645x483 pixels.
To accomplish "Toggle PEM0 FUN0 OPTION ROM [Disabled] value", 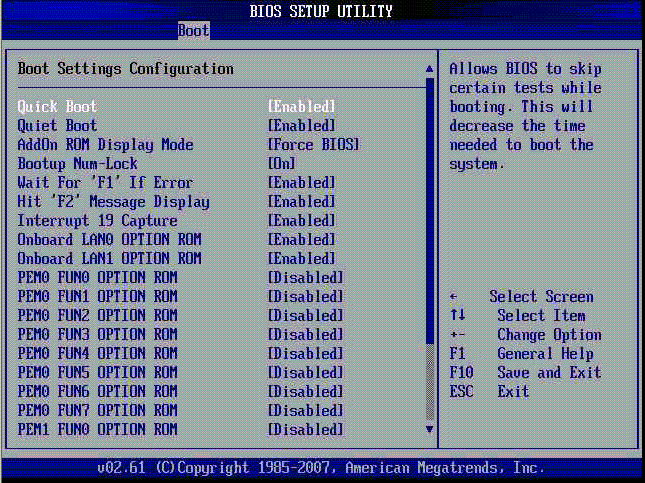I will [x=306, y=278].
